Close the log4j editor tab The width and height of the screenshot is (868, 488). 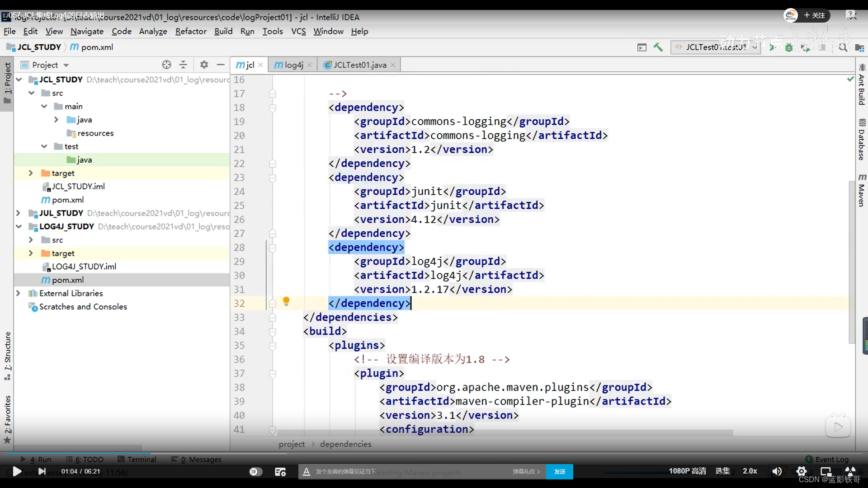[310, 65]
